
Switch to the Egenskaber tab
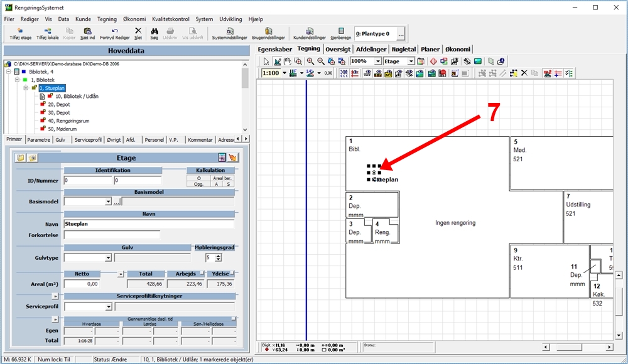[275, 49]
